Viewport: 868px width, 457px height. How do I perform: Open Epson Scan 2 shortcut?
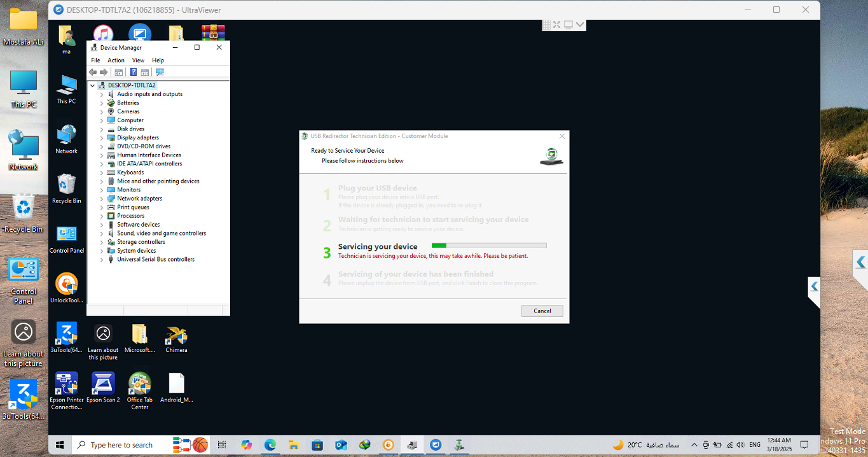[103, 388]
